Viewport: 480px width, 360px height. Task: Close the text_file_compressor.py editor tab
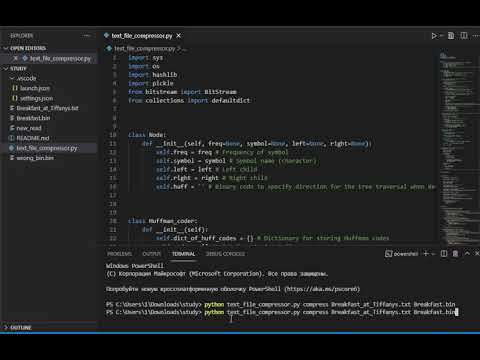coord(179,36)
